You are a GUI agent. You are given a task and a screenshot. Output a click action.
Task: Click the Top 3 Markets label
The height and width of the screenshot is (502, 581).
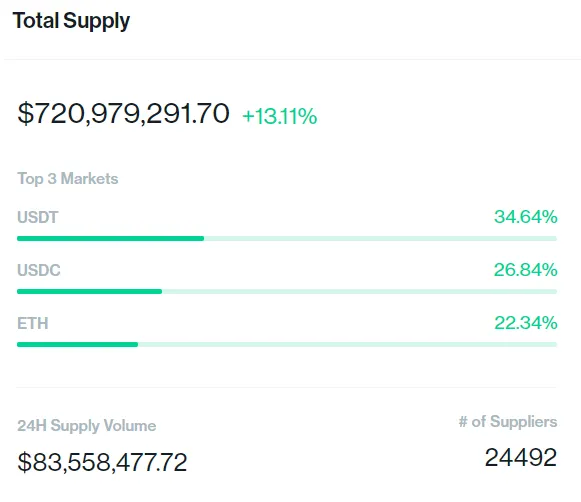point(68,179)
